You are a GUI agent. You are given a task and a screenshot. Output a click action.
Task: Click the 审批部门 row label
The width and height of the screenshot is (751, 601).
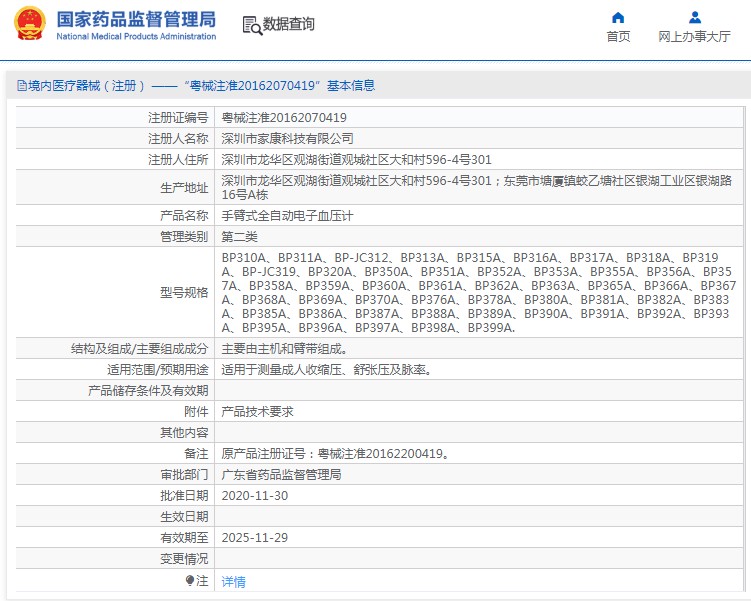(184, 475)
